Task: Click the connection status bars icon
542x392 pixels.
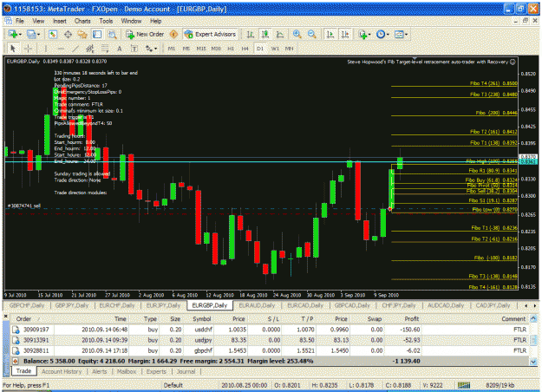Action: click(x=464, y=385)
